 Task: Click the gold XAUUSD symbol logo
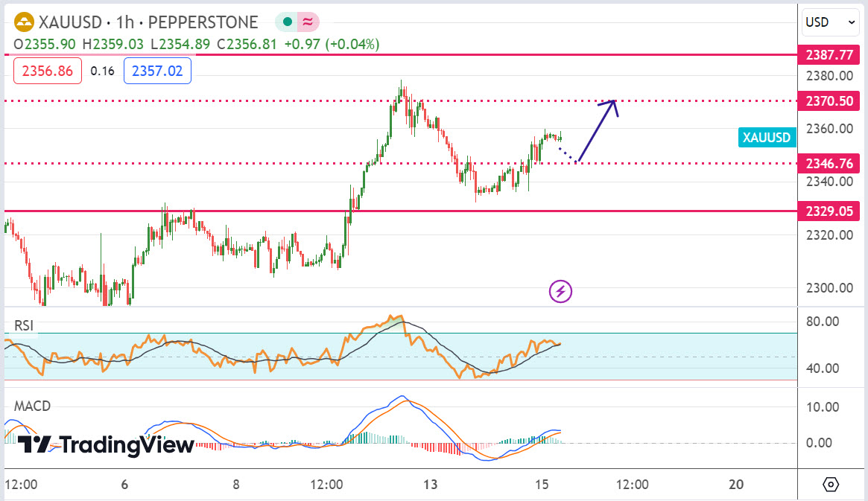click(24, 22)
